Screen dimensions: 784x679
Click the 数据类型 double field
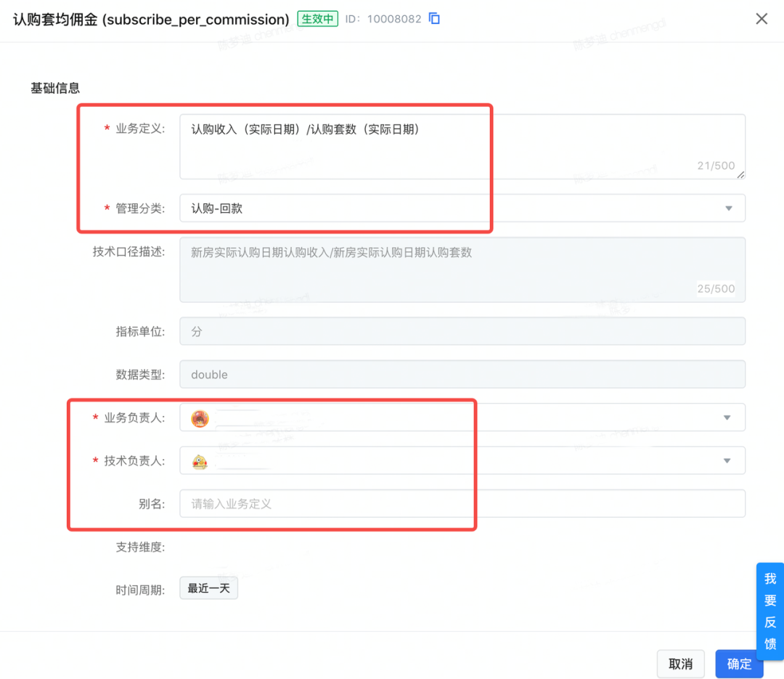[462, 374]
